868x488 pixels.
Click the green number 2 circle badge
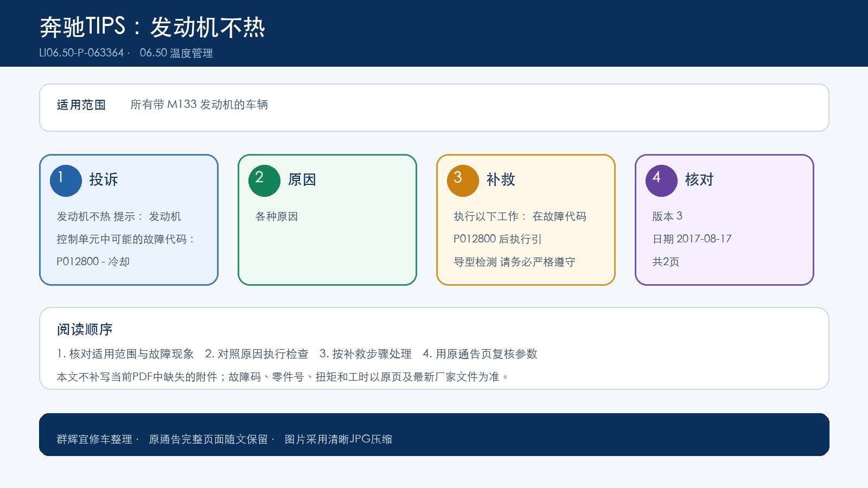tap(264, 181)
